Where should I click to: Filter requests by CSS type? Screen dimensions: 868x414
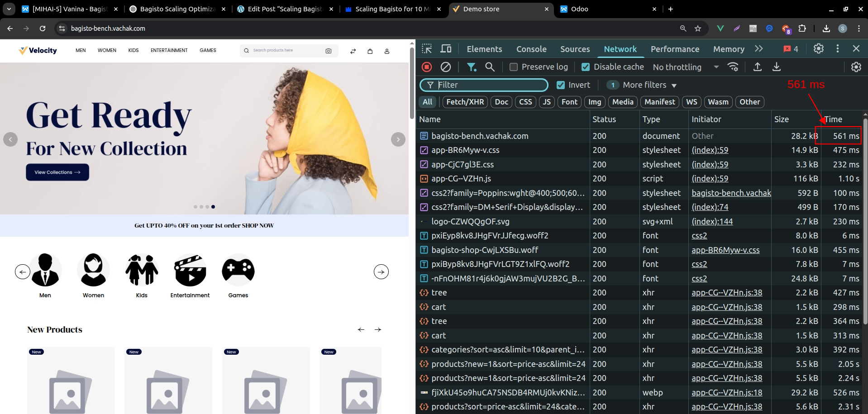click(x=525, y=102)
